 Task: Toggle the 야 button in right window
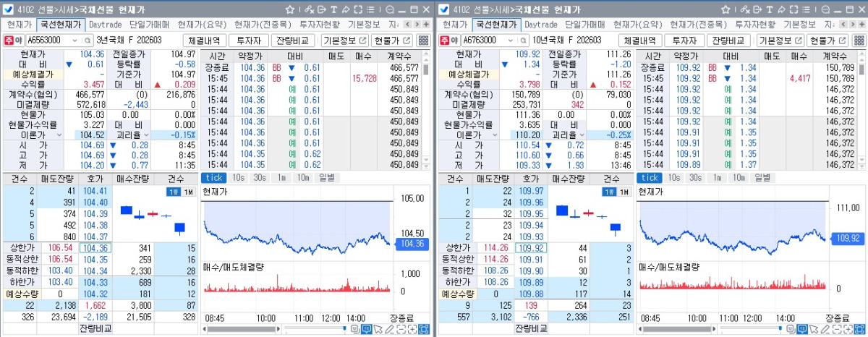tap(454, 40)
